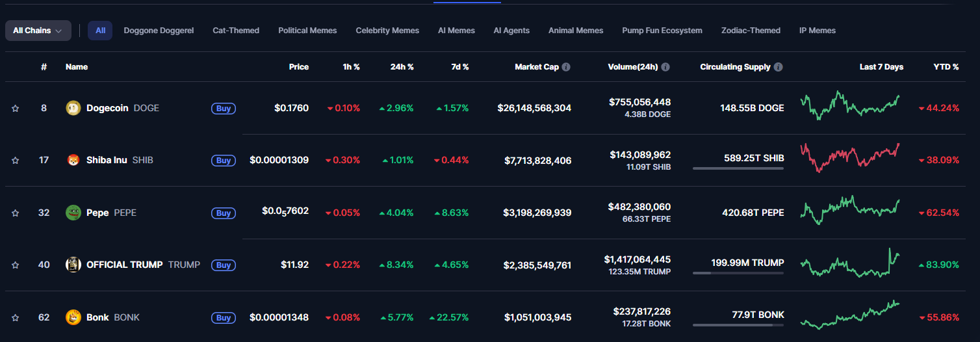This screenshot has height=342, width=980.
Task: Open Shiba Inu red 7-day chart
Action: pyautogui.click(x=850, y=157)
